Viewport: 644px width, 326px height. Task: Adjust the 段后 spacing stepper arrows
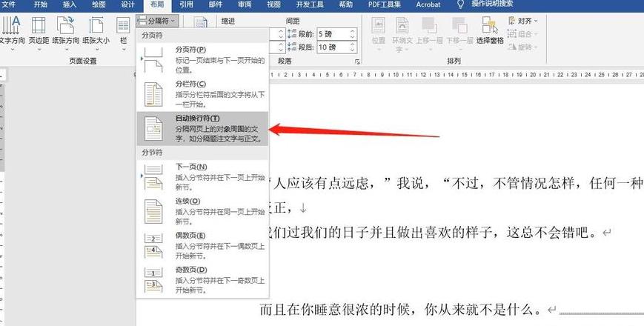coord(353,47)
